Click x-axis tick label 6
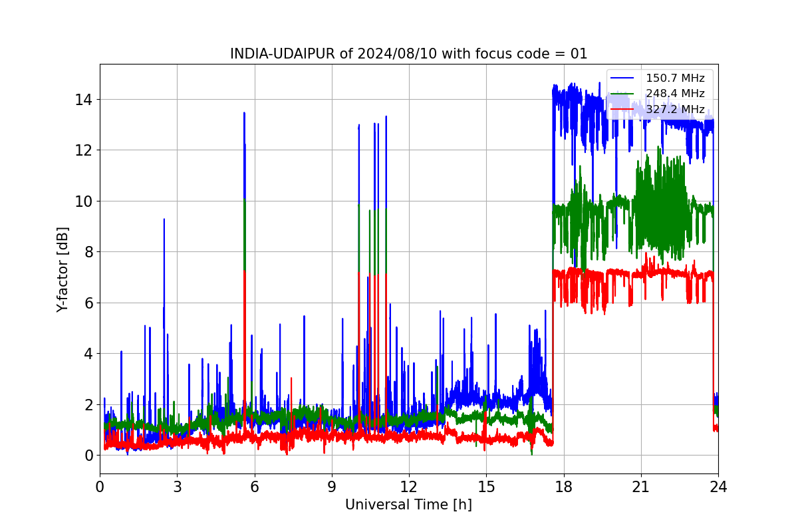The image size is (798, 532). click(x=254, y=486)
